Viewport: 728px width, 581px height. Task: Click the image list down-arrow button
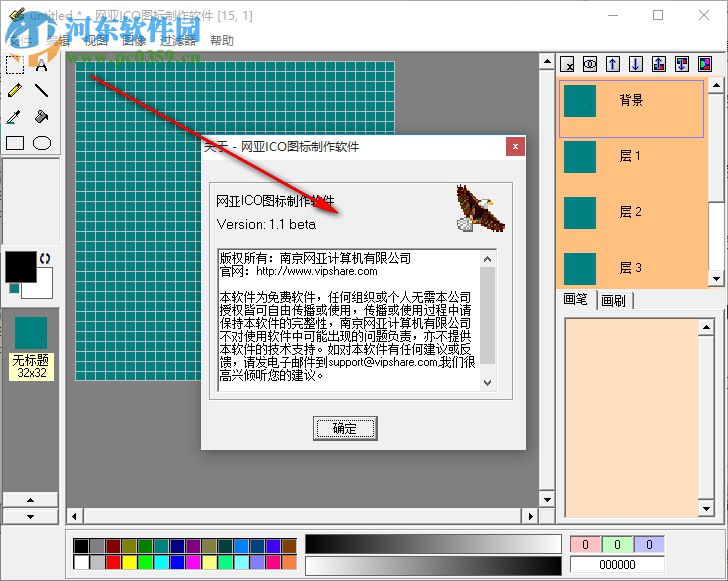[x=31, y=516]
